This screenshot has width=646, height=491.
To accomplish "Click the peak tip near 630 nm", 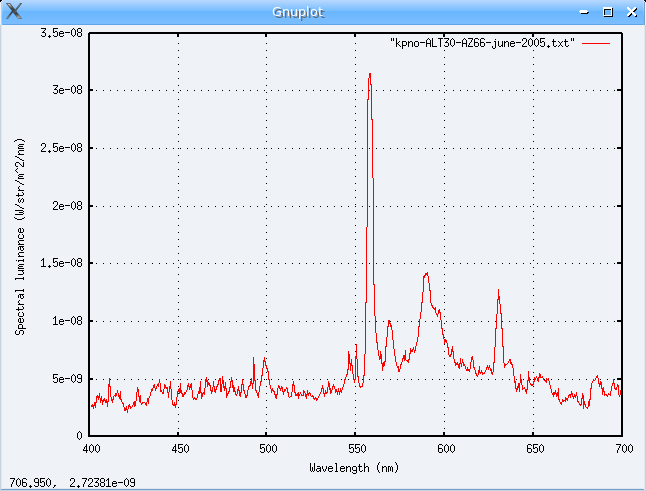I will pyautogui.click(x=498, y=291).
